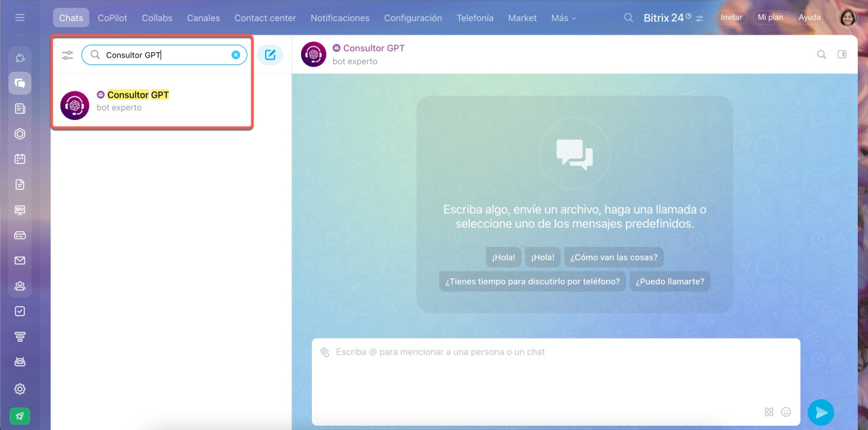
Task: Open the Feed news sidebar icon
Action: click(20, 109)
